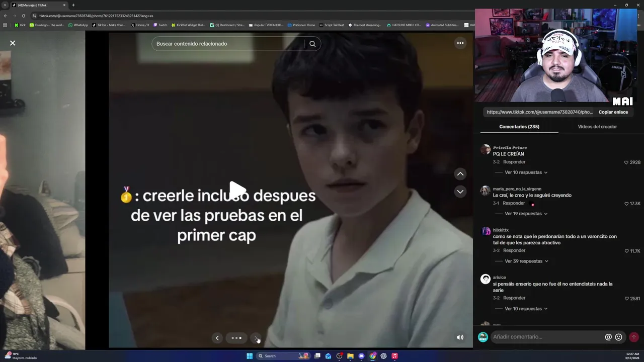The height and width of the screenshot is (362, 644).
Task: Open Windows Start menu
Action: pyautogui.click(x=250, y=356)
